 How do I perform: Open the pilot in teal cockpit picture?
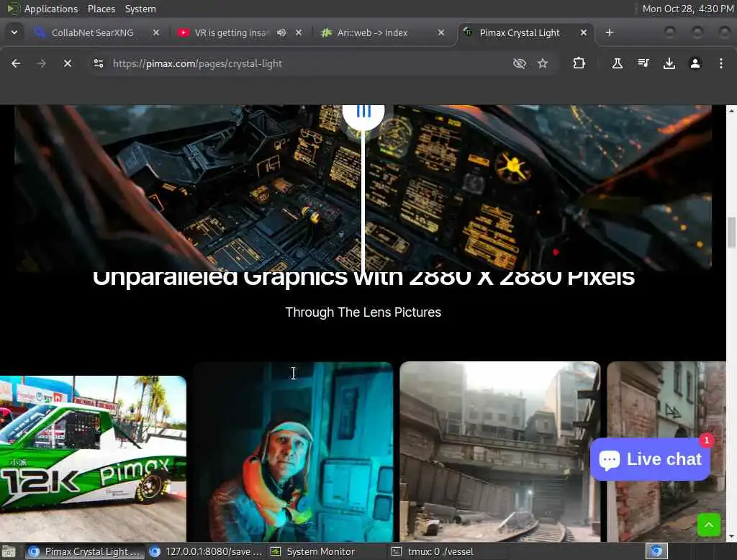293,451
